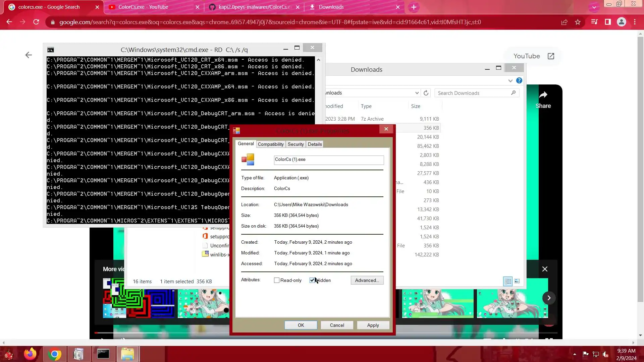Expand the Downloads address bar dropdown
644x362 pixels.
click(x=417, y=93)
